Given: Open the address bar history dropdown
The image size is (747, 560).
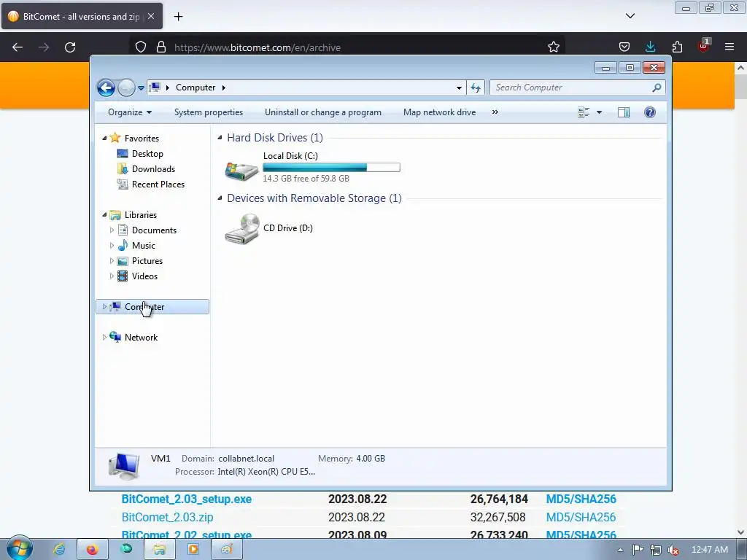Looking at the screenshot, I should 459,88.
